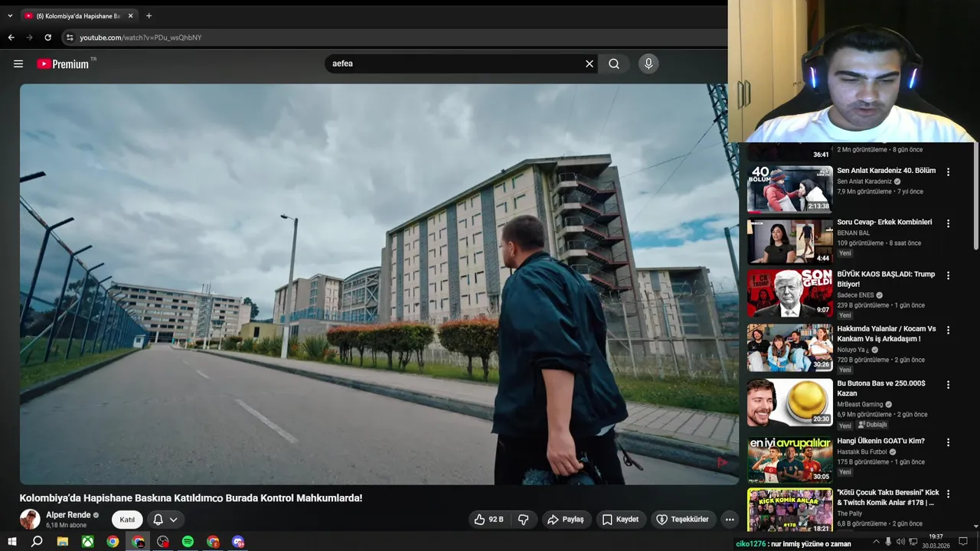
Task: Open a new browser tab
Action: point(149,15)
